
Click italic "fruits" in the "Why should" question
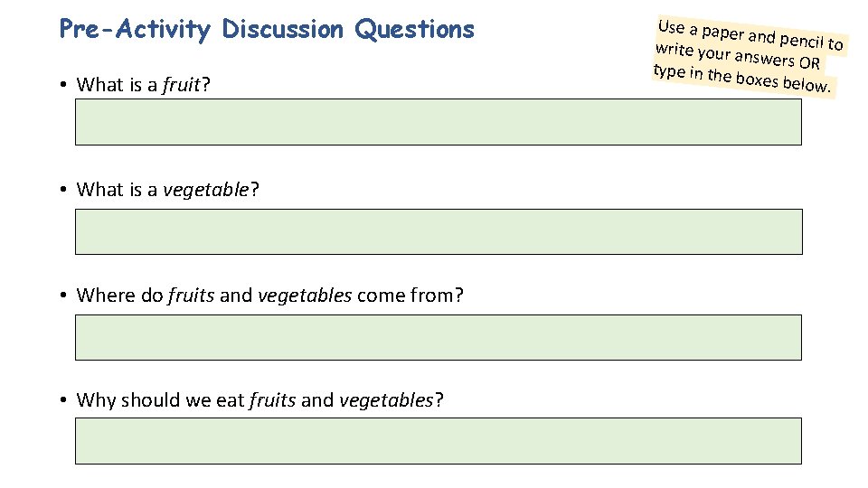pyautogui.click(x=272, y=400)
